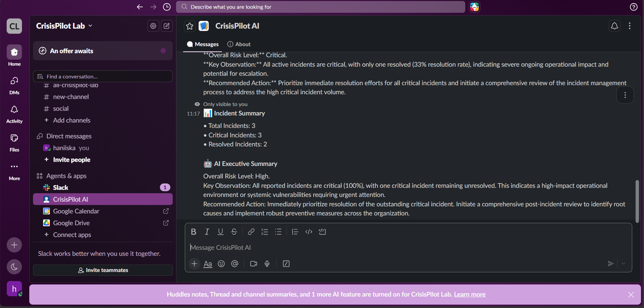Apply underline formatting
This screenshot has height=308, width=644.
pos(221,232)
